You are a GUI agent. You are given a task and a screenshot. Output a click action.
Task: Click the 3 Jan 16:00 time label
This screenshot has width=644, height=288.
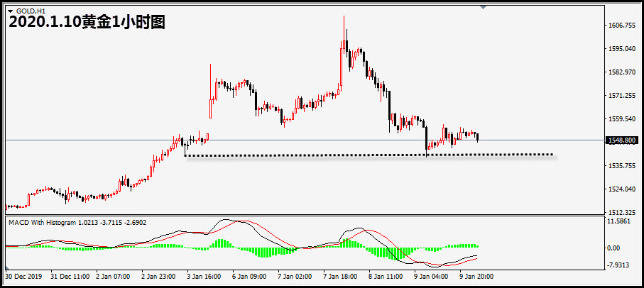pyautogui.click(x=204, y=276)
